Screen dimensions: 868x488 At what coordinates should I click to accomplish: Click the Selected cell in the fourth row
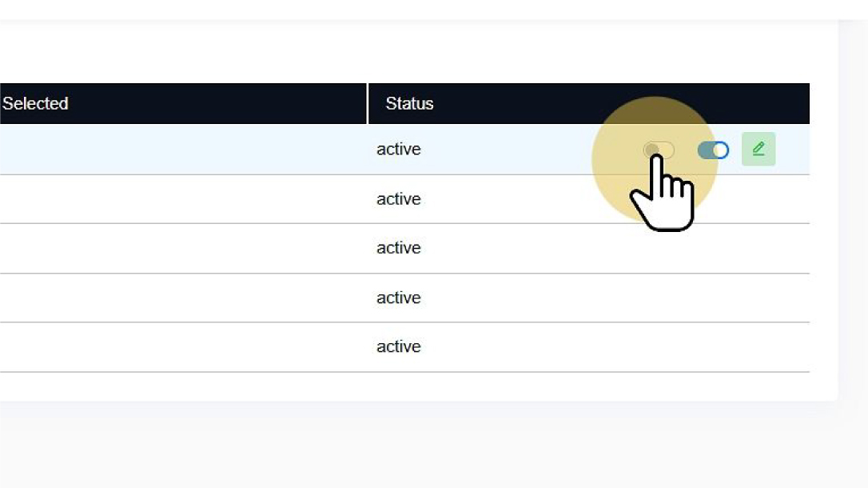[x=182, y=298]
